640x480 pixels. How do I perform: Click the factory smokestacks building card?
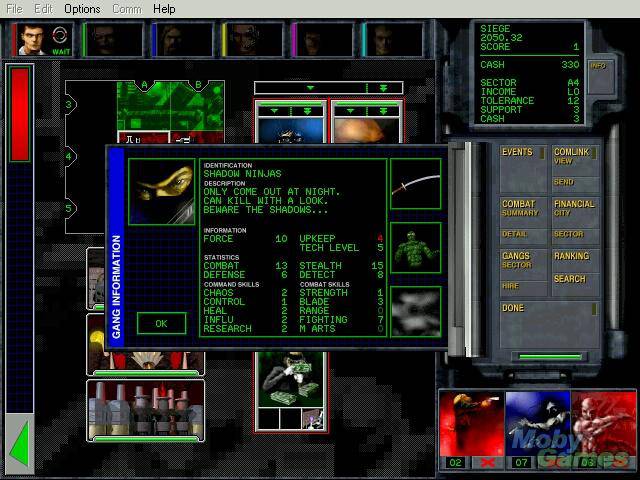[x=146, y=410]
